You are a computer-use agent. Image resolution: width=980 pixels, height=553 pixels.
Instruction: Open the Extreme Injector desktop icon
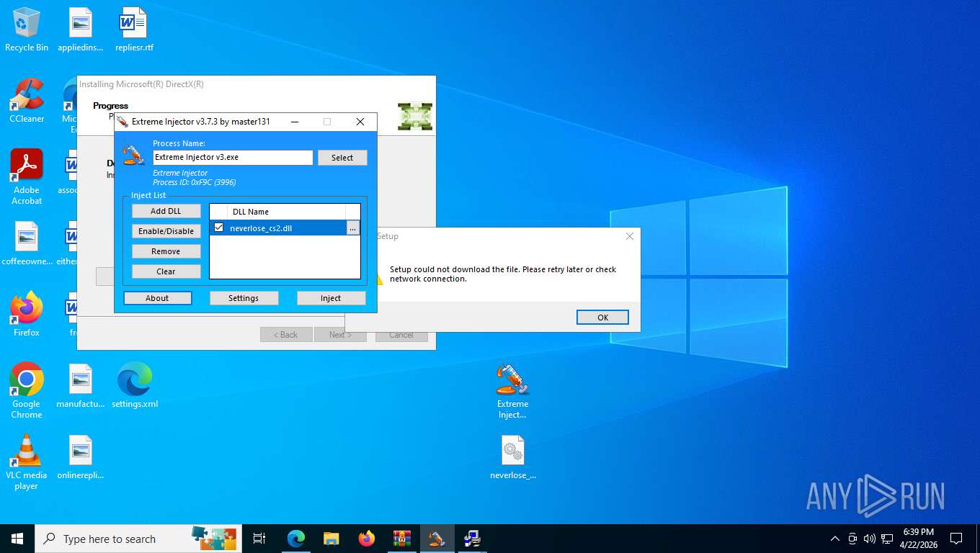coord(512,390)
